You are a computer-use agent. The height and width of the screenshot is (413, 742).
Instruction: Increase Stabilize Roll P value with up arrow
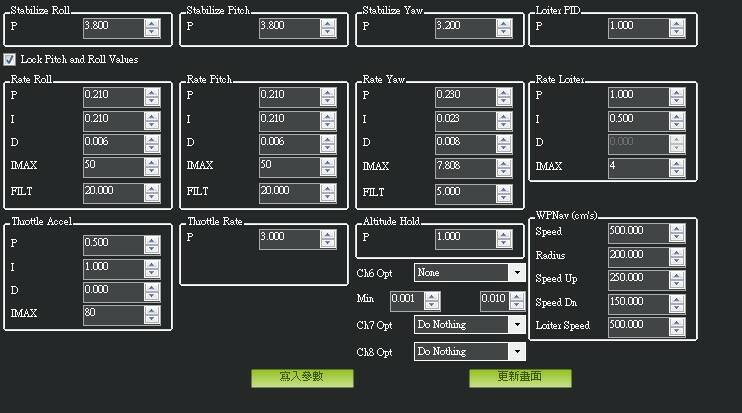[x=152, y=23]
